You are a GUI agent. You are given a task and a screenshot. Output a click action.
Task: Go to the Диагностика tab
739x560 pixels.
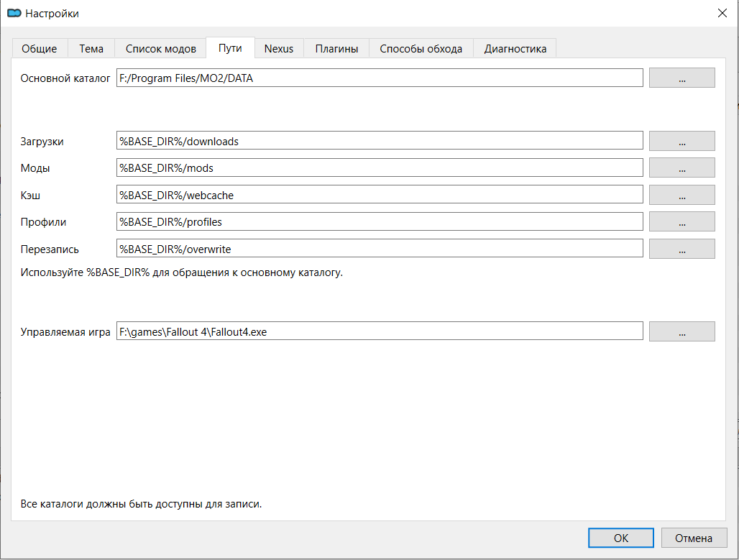(x=515, y=49)
